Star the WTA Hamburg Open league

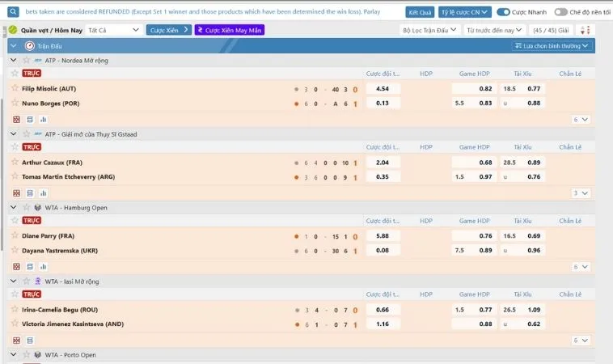point(24,208)
